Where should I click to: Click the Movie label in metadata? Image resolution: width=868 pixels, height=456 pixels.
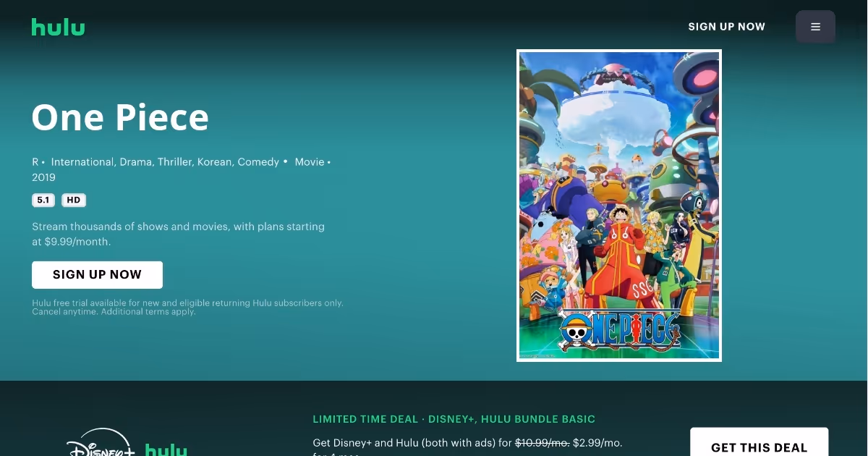310,162
